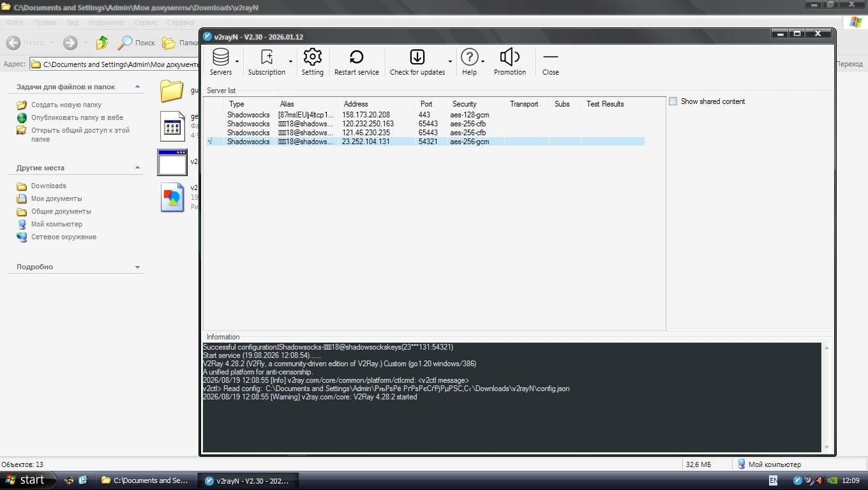Click the Папки folders button in Explorer

click(x=180, y=43)
